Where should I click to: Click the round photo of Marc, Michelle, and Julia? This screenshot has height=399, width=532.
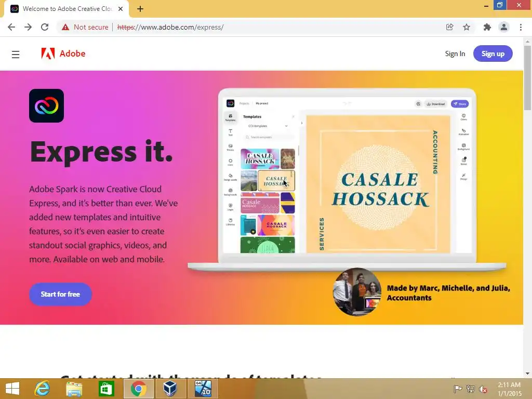(357, 292)
